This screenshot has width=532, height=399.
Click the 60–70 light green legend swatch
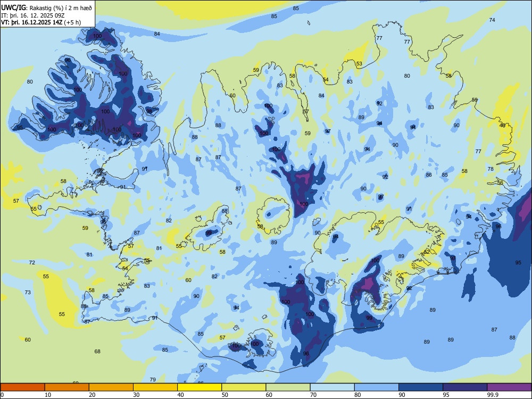tap(288, 387)
